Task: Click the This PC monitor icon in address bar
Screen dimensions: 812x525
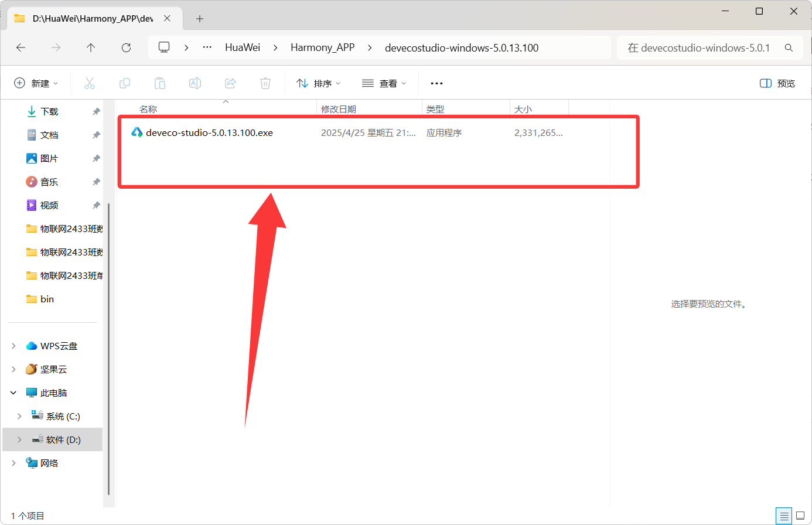Action: pos(164,47)
